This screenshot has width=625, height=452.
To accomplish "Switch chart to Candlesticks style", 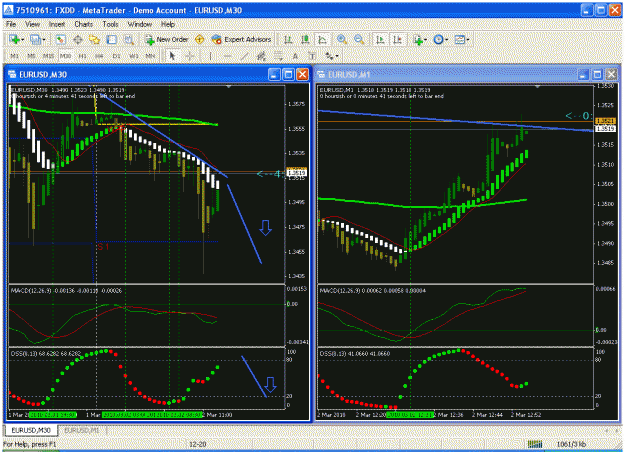I will pyautogui.click(x=305, y=39).
